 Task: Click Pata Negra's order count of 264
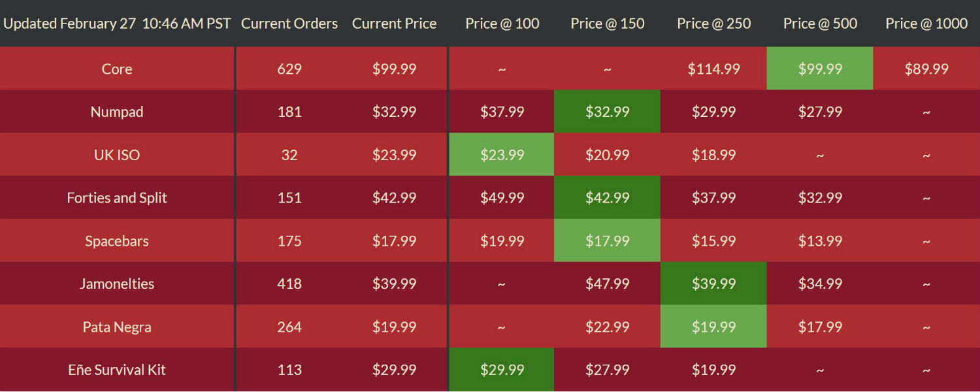(289, 327)
